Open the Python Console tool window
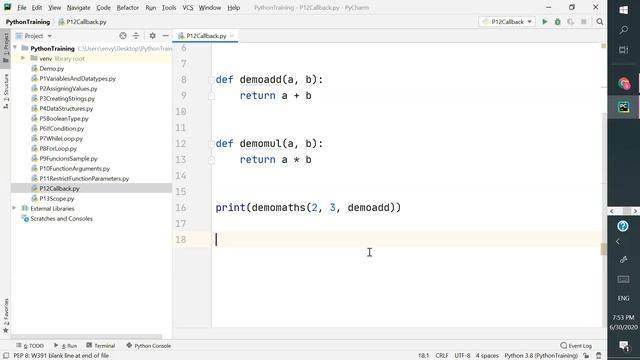Image resolution: width=640 pixels, height=360 pixels. click(149, 346)
